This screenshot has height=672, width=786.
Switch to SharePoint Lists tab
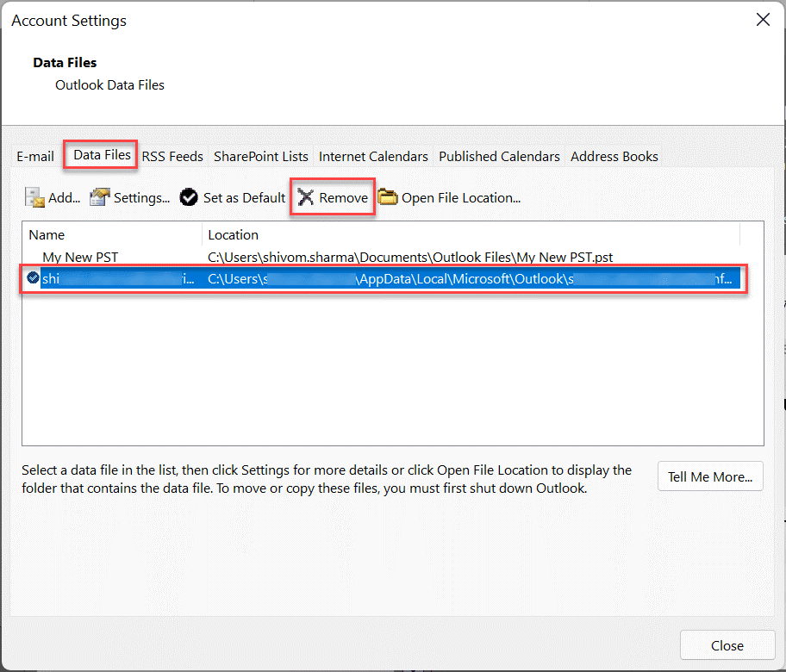click(260, 156)
